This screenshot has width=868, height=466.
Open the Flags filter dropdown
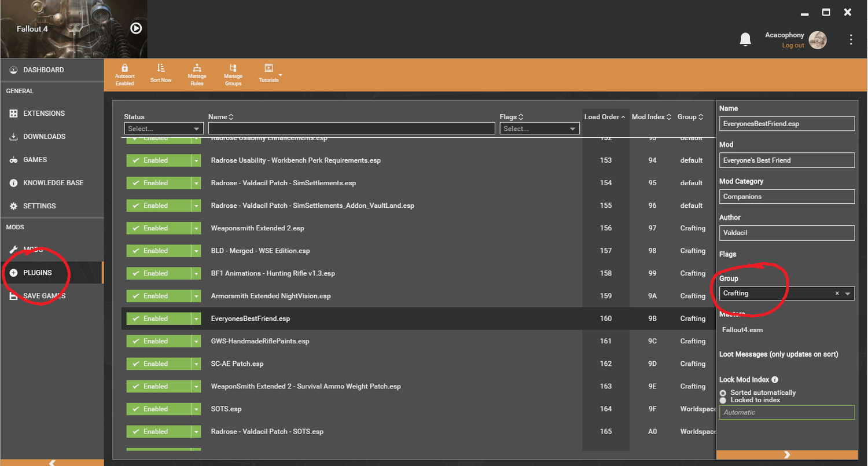[539, 128]
